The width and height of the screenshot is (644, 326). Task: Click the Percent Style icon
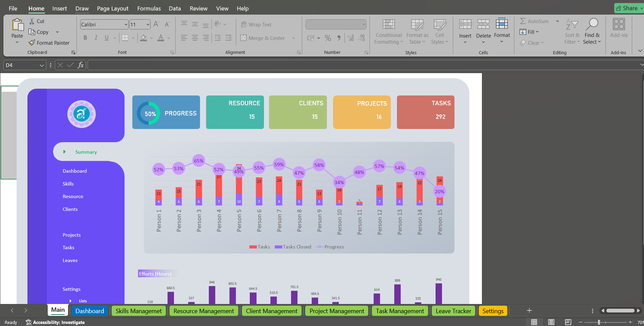pyautogui.click(x=328, y=38)
